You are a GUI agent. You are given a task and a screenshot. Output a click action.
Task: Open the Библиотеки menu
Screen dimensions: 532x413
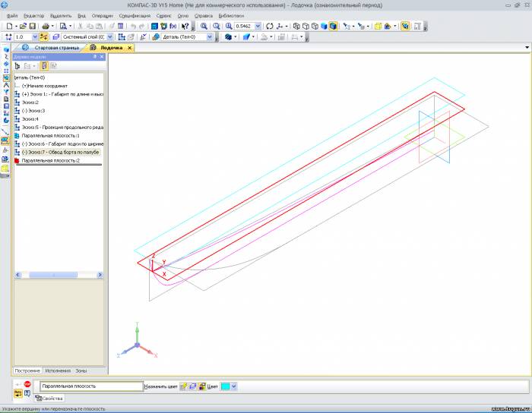pos(231,16)
